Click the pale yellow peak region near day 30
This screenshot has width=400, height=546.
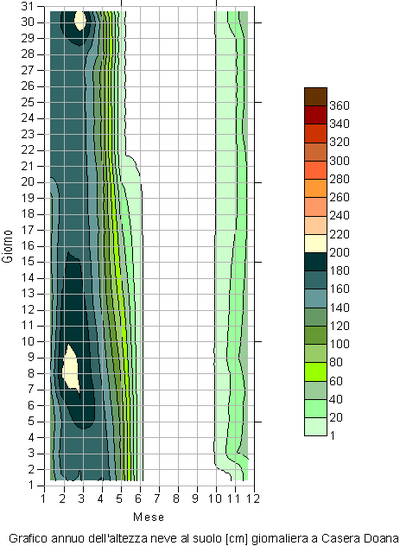pyautogui.click(x=80, y=21)
